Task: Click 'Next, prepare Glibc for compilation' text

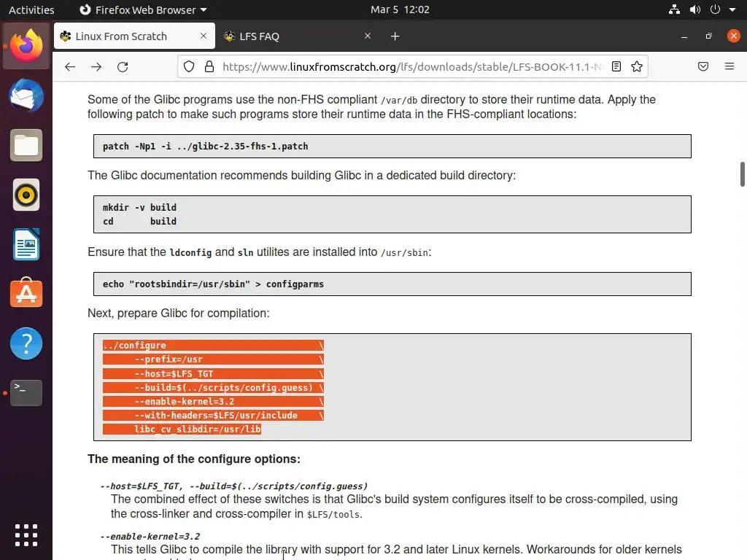Action: (179, 314)
